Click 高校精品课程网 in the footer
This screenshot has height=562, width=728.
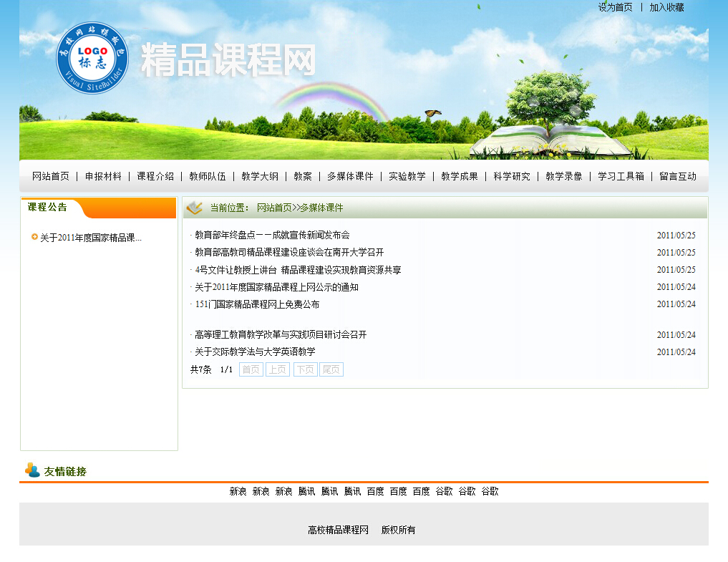click(x=338, y=530)
